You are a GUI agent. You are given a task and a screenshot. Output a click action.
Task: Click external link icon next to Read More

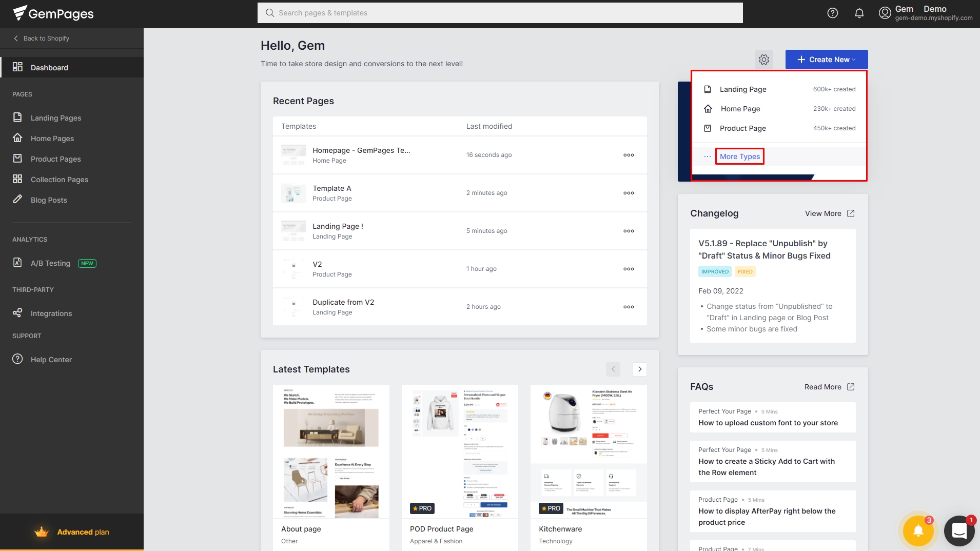(851, 387)
